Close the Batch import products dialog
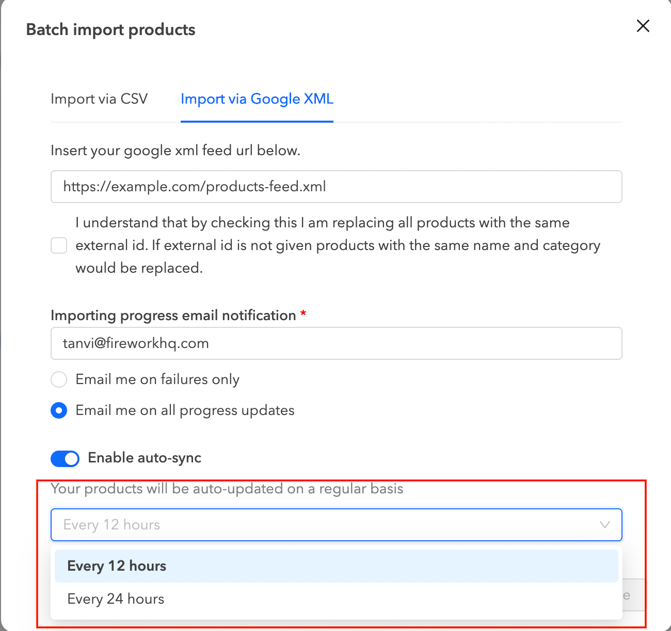The height and width of the screenshot is (631, 671). [642, 26]
